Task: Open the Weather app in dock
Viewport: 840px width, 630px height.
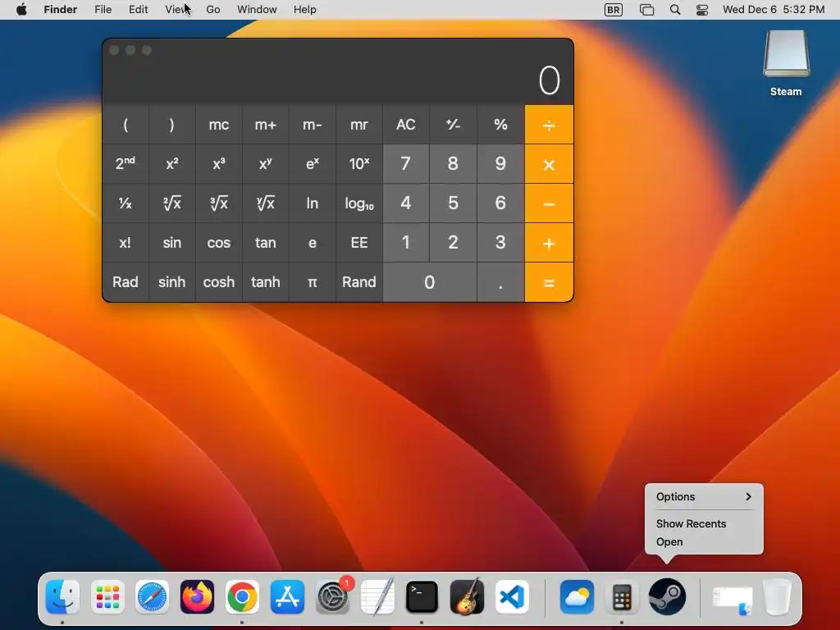Action: point(577,597)
